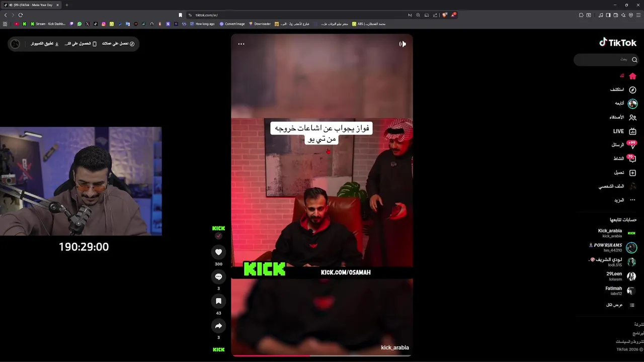This screenshot has height=362, width=644.
Task: Open Kick avatar above like button
Action: 218,229
